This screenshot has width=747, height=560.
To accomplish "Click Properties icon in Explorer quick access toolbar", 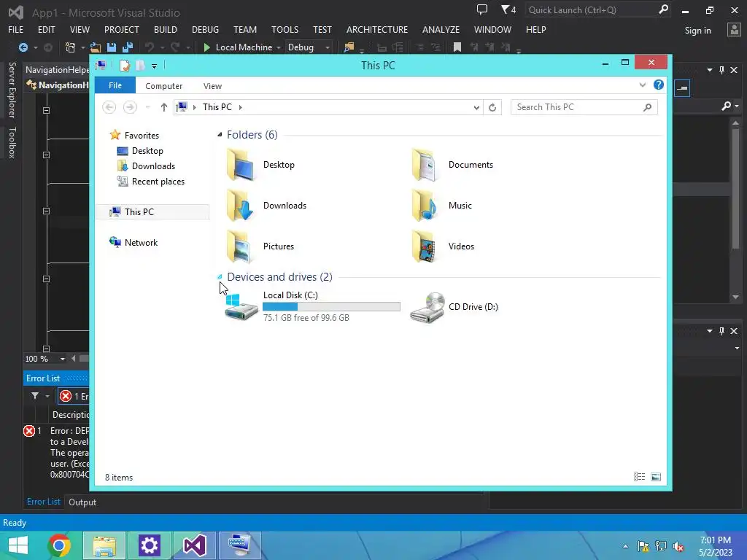I will (x=124, y=65).
